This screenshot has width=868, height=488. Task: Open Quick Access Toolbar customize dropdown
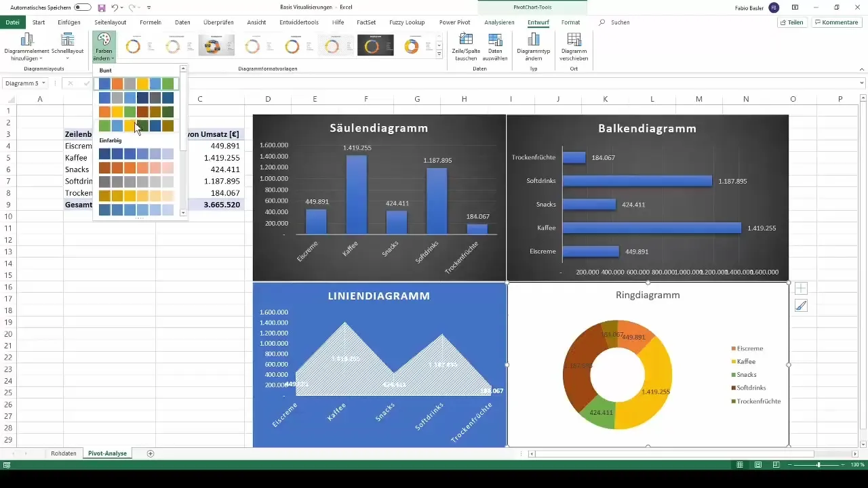pyautogui.click(x=149, y=7)
